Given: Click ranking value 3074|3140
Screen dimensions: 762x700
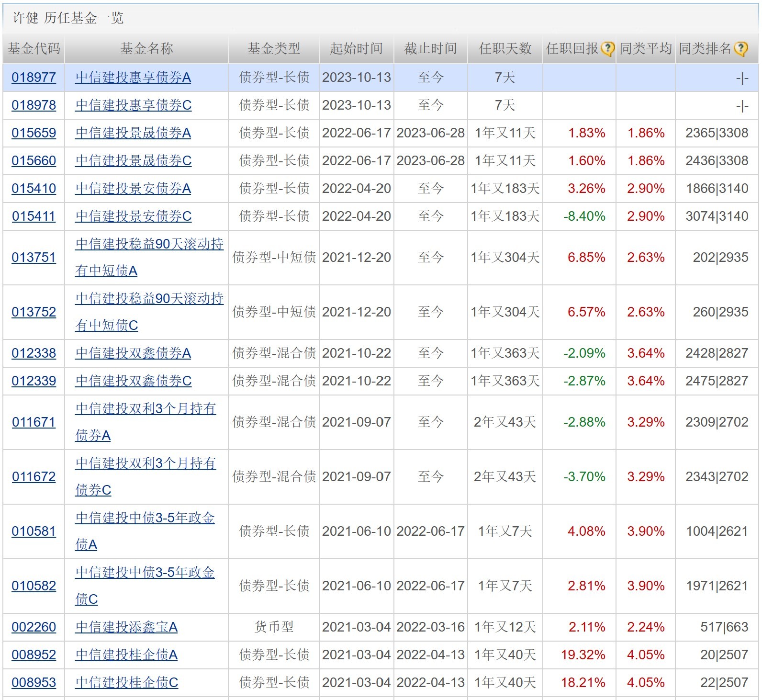Looking at the screenshot, I should (x=717, y=216).
